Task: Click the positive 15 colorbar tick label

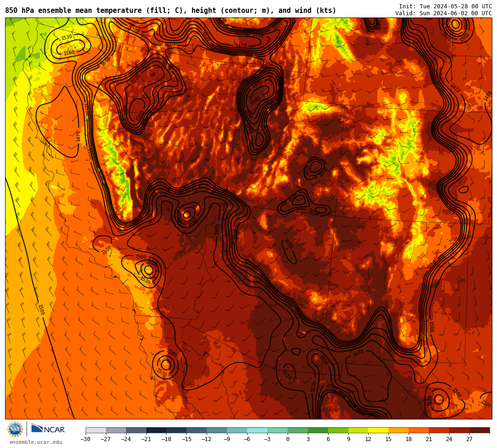Action: coord(389,439)
